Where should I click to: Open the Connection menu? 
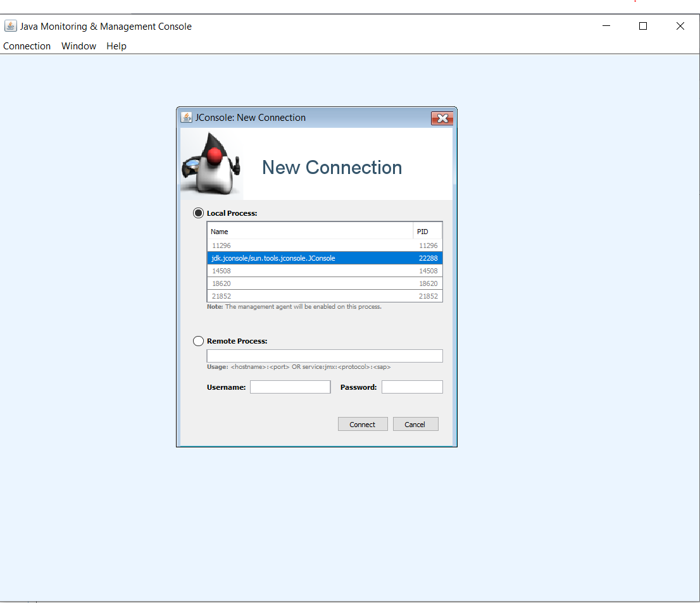[x=27, y=46]
